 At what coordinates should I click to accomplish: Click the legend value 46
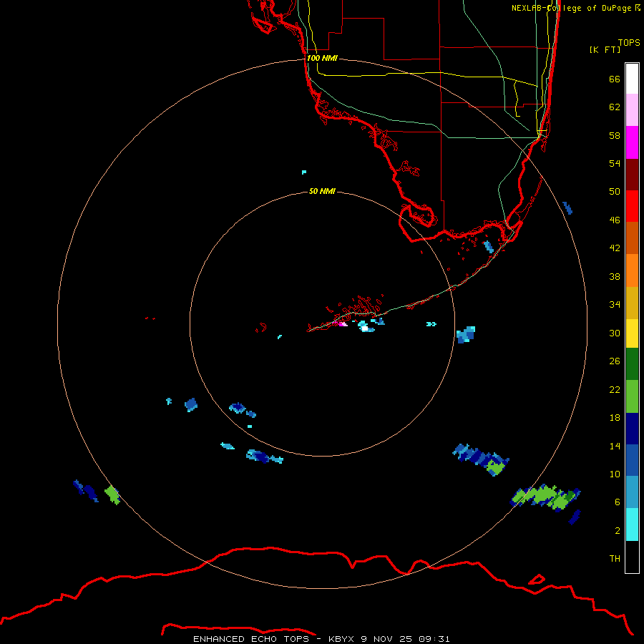pos(615,220)
